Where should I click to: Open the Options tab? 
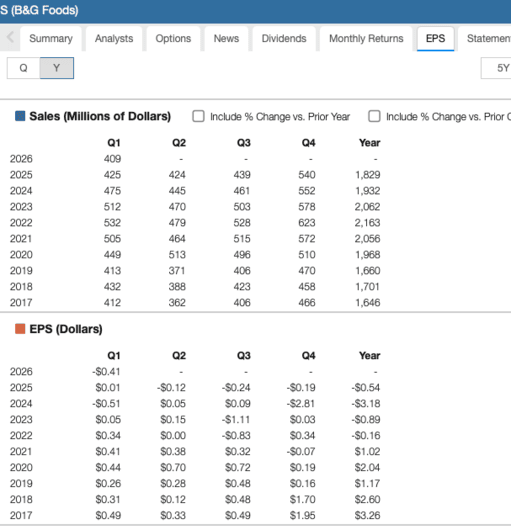tap(173, 39)
